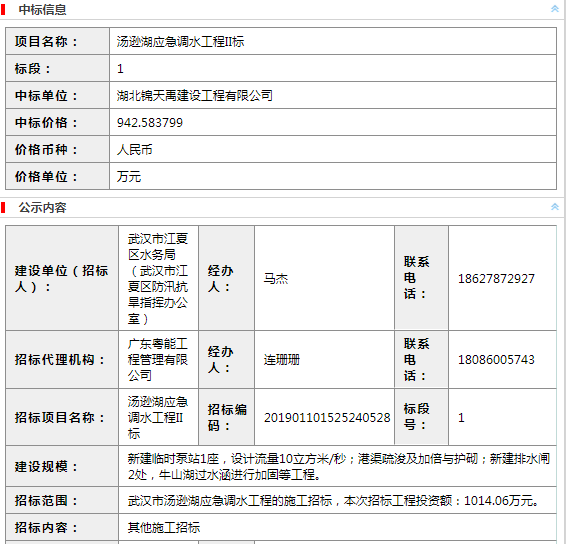Screen dimensions: 568x544
Task: Click currency value 人民币
Action: coord(134,150)
